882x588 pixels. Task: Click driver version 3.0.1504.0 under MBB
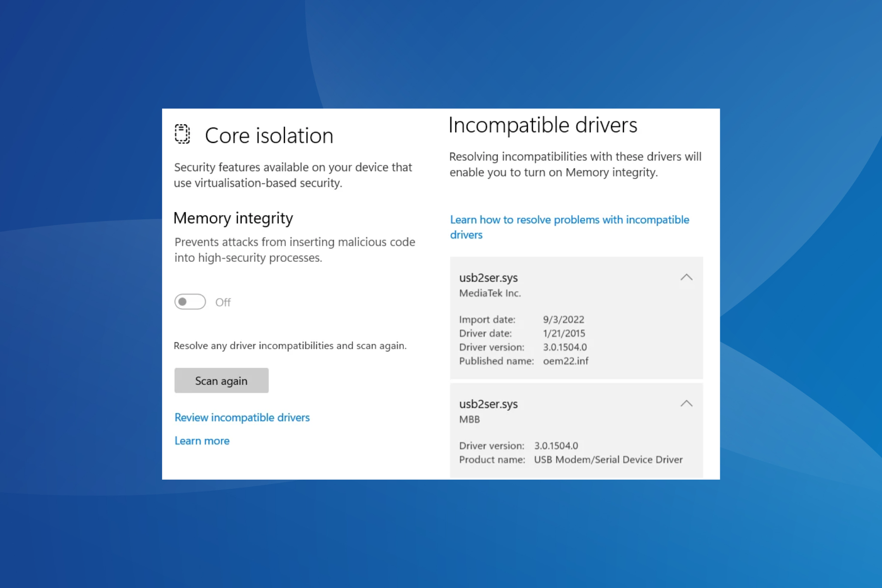point(556,446)
